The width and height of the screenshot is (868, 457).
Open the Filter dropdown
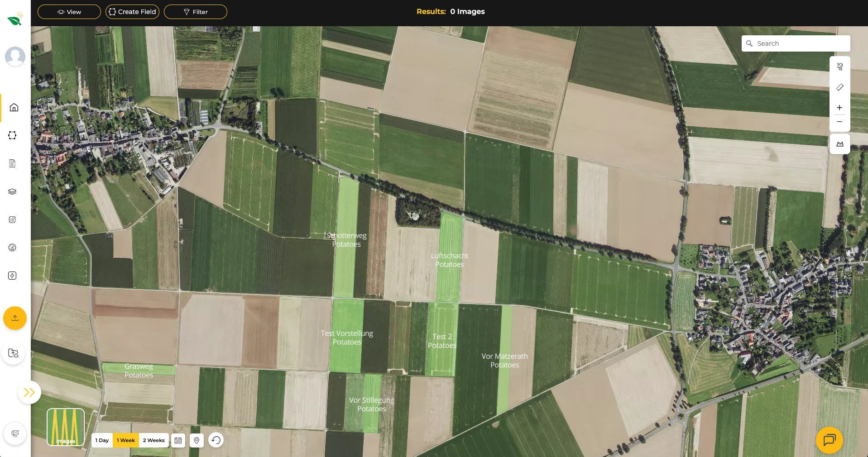[196, 12]
